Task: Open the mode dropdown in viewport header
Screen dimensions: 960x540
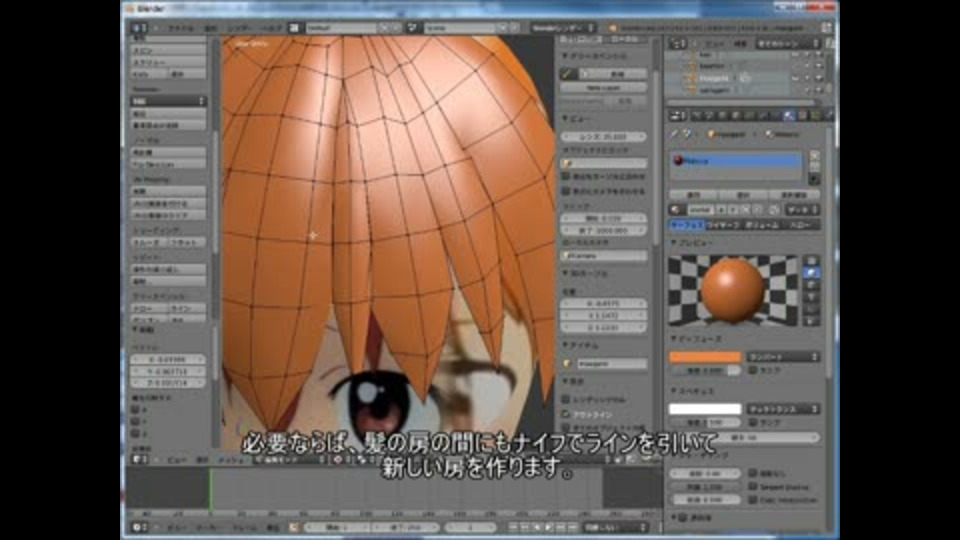Action: tap(290, 459)
